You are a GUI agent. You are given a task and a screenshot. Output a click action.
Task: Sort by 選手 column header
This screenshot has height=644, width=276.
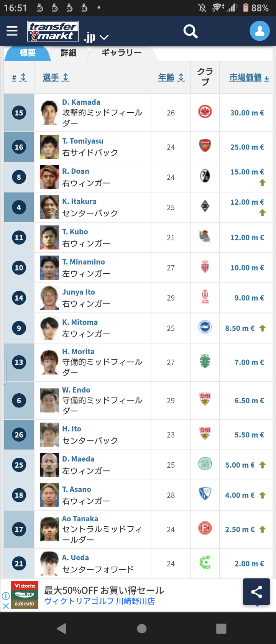56,77
